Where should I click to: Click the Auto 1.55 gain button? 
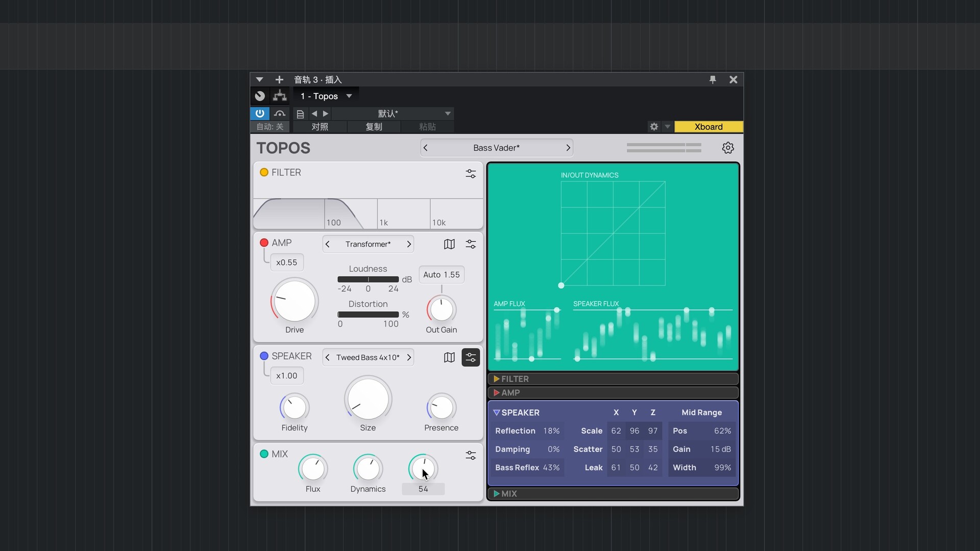point(442,274)
